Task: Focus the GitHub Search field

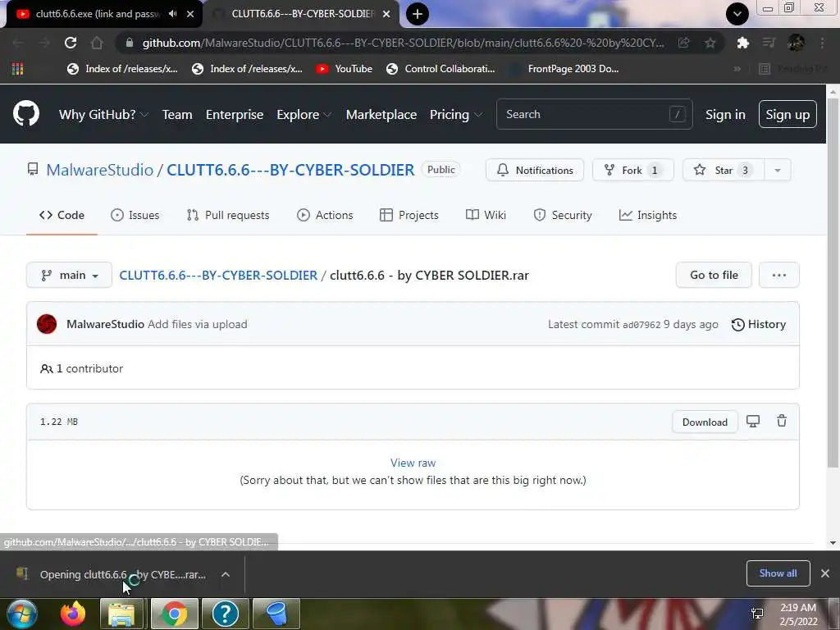Action: click(594, 114)
